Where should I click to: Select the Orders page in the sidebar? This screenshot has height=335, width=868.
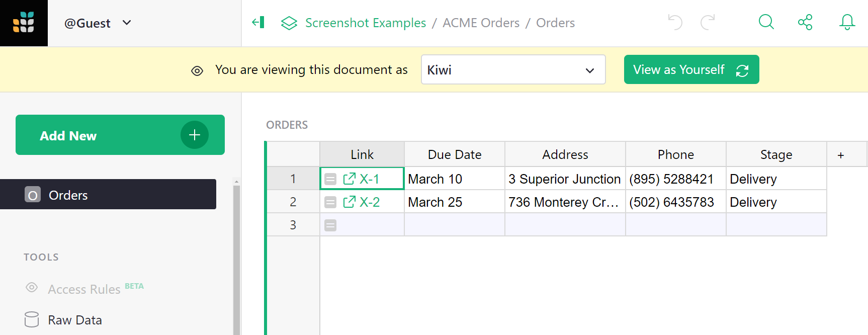68,195
